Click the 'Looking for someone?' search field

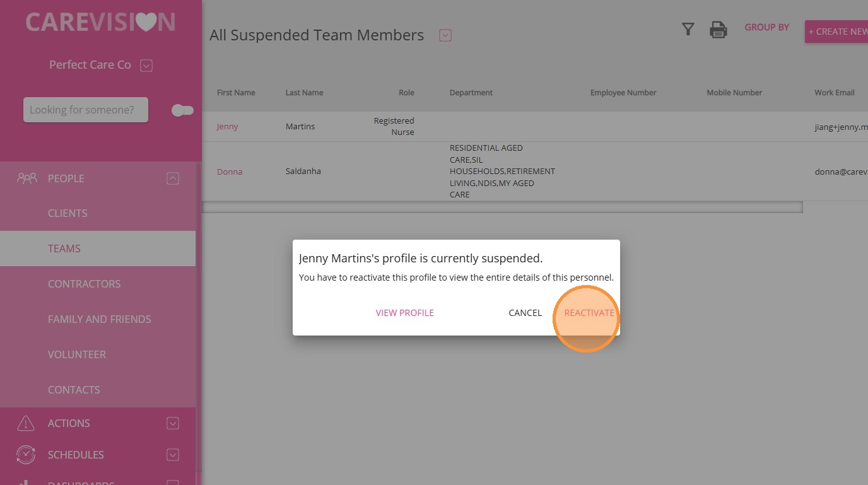(x=86, y=110)
